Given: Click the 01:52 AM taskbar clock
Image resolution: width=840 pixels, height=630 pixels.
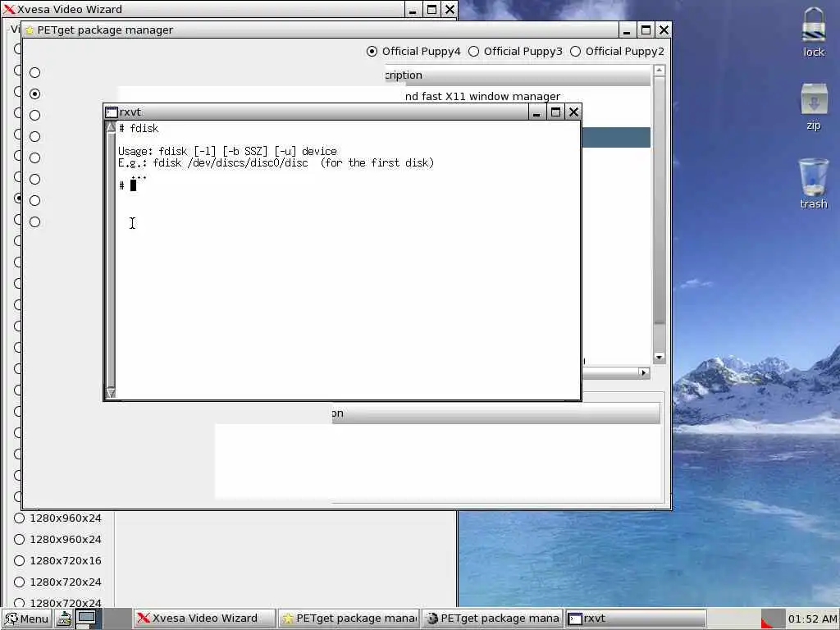Looking at the screenshot, I should pos(811,619).
